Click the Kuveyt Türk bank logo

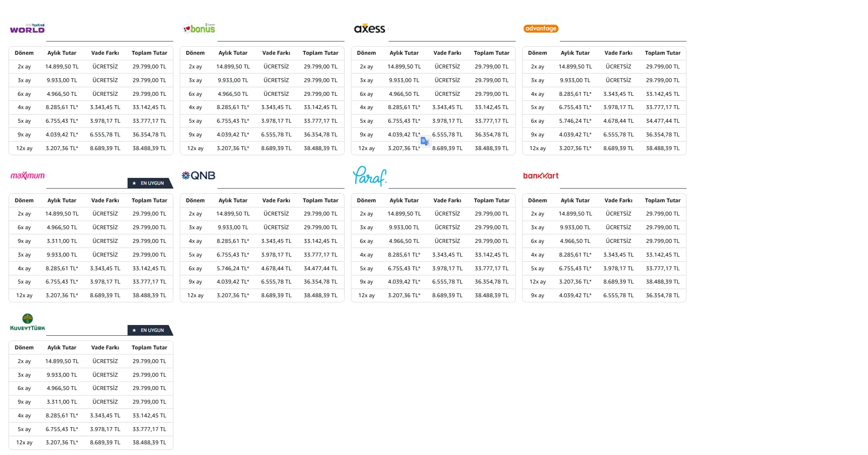click(27, 322)
